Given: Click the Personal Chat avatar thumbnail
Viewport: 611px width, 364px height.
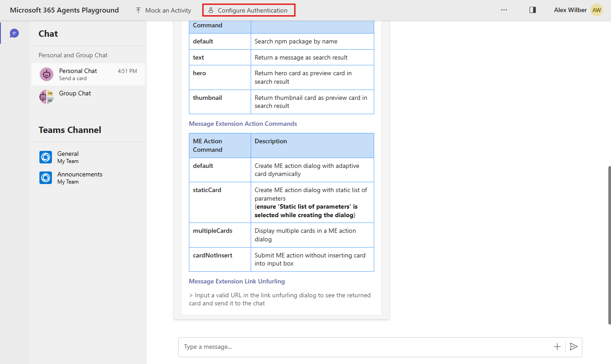Looking at the screenshot, I should tap(46, 74).
